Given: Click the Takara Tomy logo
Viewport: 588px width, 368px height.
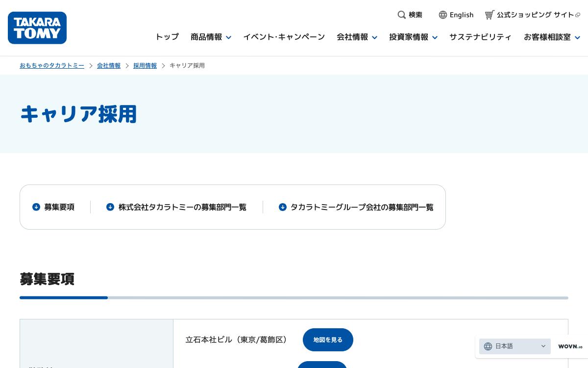Looking at the screenshot, I should pyautogui.click(x=37, y=28).
